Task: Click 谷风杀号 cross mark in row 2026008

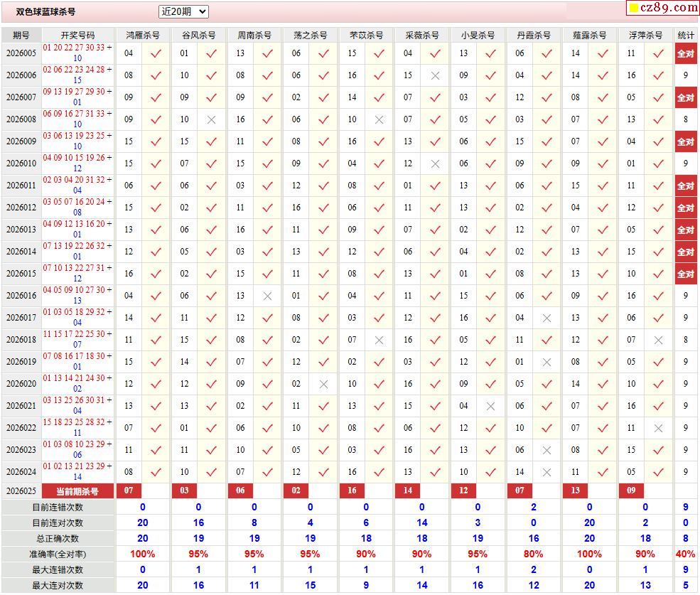Action: 211,119
